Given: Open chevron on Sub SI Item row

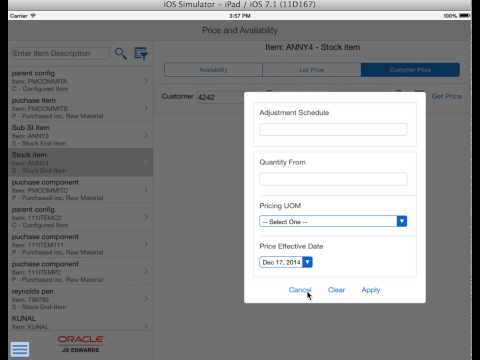Looking at the screenshot, I should click(146, 135).
